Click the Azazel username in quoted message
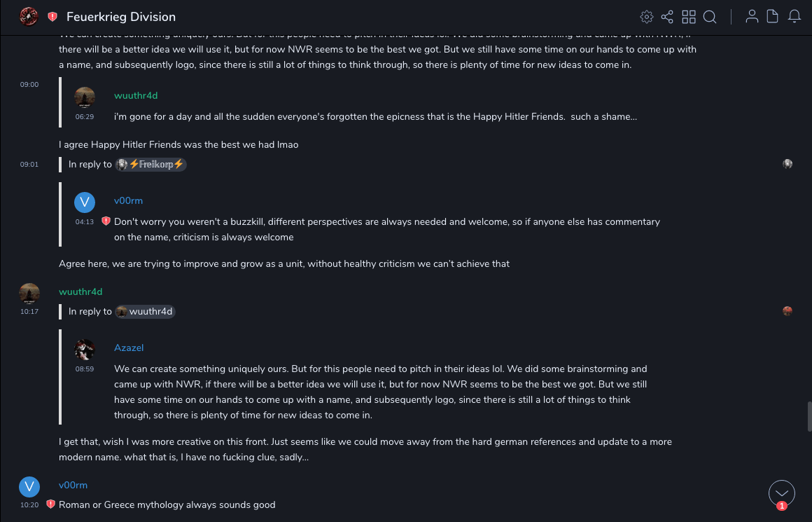The width and height of the screenshot is (812, 522). click(129, 348)
